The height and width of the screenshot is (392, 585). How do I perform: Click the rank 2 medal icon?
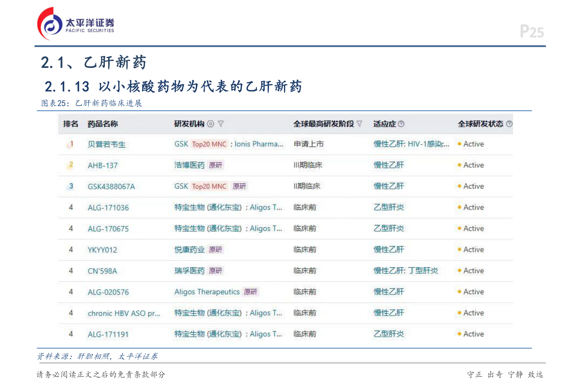point(71,165)
